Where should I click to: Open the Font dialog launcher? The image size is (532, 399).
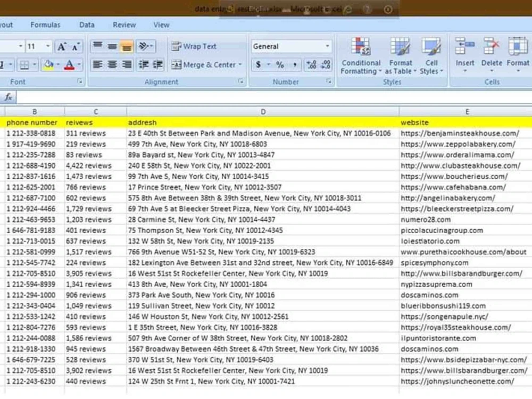[79, 81]
